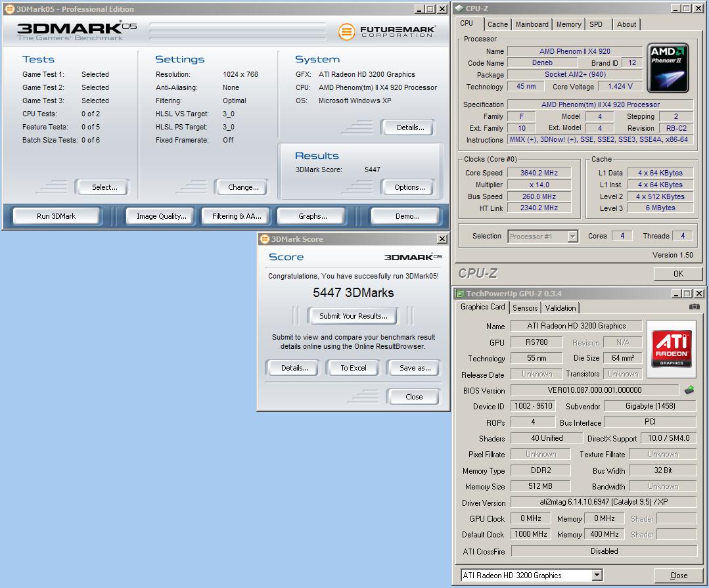Click the HT Link 2340.2 MHz value

[x=539, y=208]
